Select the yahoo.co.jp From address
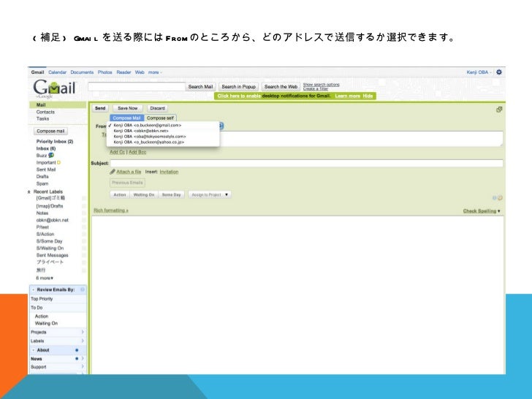This screenshot has height=399, width=532. click(148, 142)
